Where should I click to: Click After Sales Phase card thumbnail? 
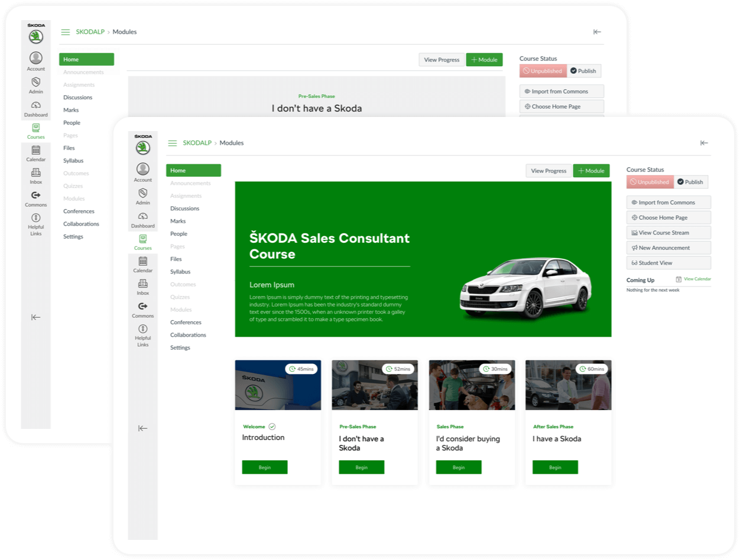tap(569, 385)
